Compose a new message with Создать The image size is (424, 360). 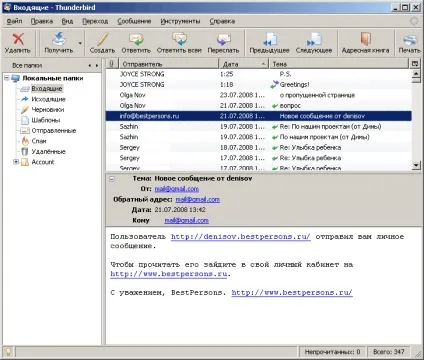click(x=102, y=43)
